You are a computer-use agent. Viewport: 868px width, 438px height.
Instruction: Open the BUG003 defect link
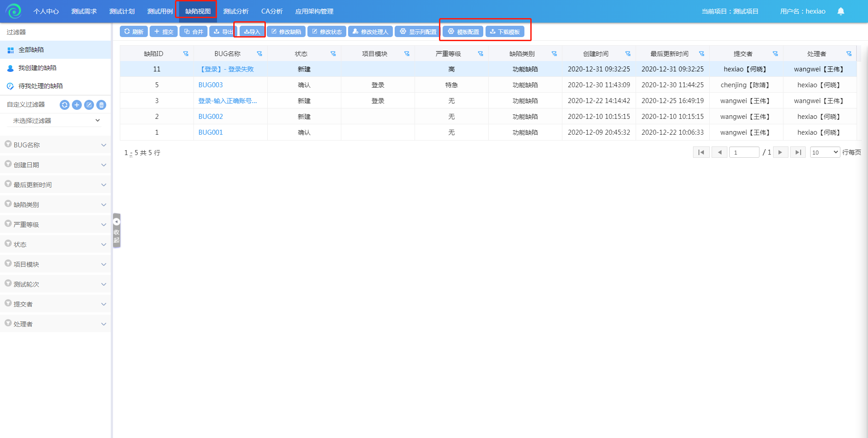211,85
